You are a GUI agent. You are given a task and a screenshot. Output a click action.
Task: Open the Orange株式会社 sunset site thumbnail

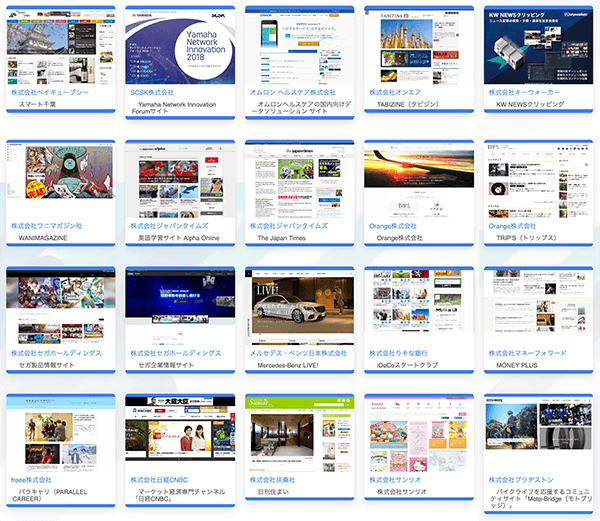(x=419, y=180)
